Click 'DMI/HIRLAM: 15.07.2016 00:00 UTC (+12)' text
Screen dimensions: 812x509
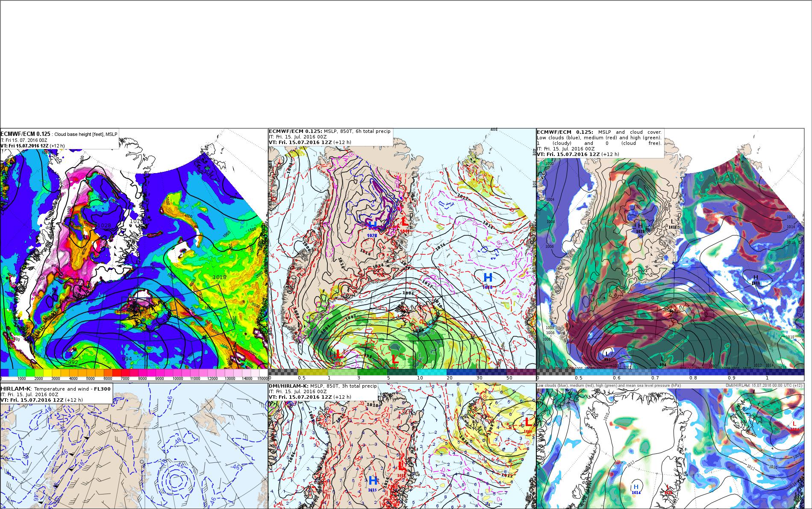coord(764,385)
